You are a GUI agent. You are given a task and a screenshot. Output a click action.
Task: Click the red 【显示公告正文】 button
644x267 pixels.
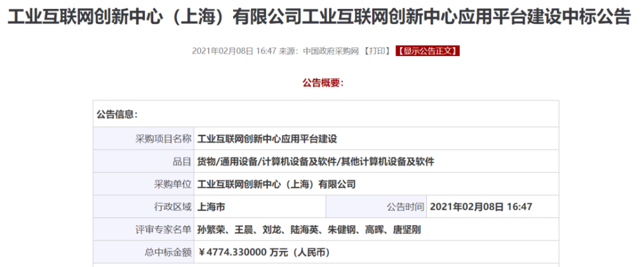pos(427,51)
